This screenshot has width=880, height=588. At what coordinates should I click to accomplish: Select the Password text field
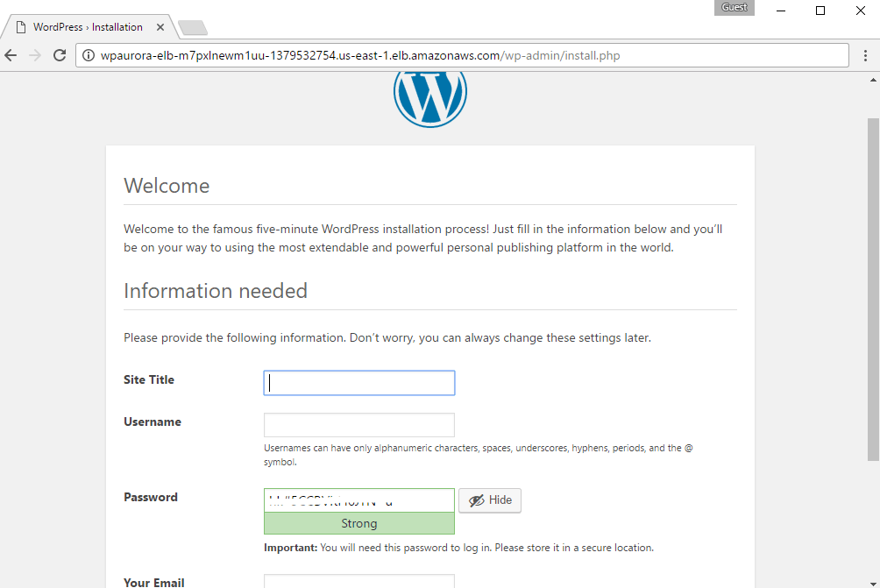[359, 500]
